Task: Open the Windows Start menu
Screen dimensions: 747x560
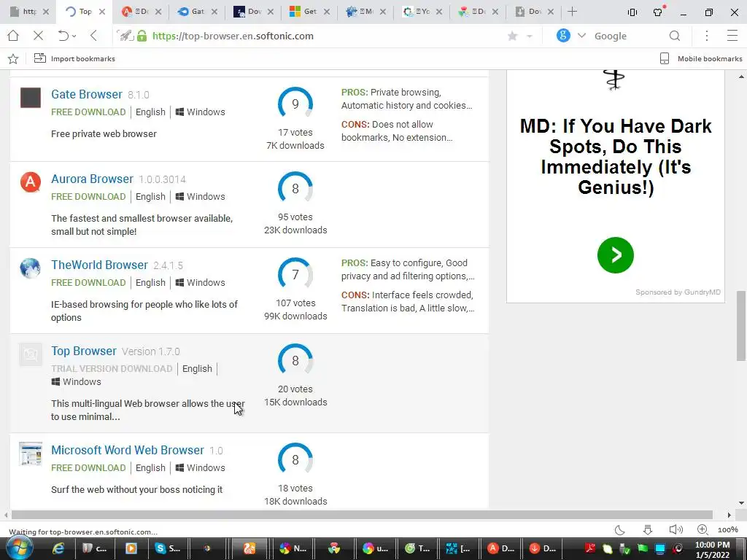Action: click(x=19, y=548)
